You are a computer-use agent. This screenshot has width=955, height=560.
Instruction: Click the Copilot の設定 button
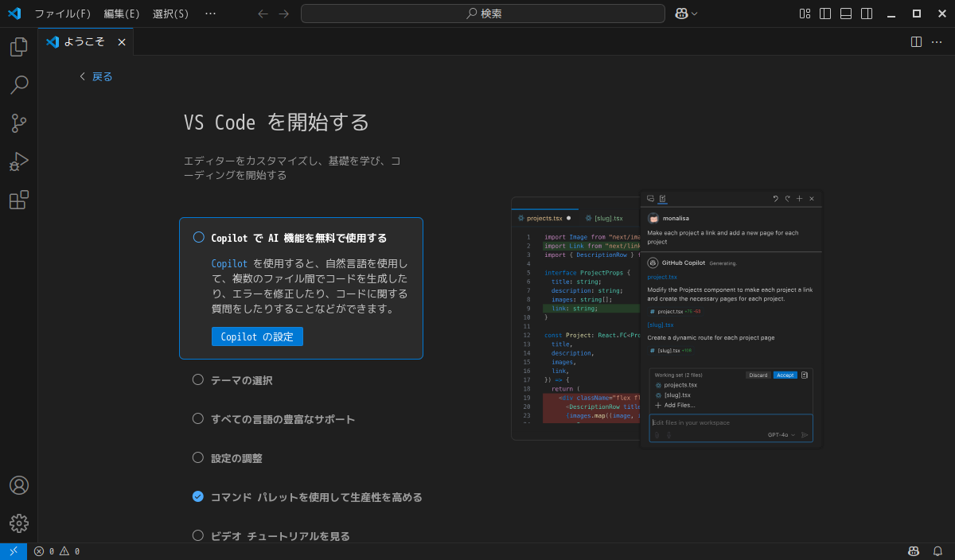tap(257, 336)
